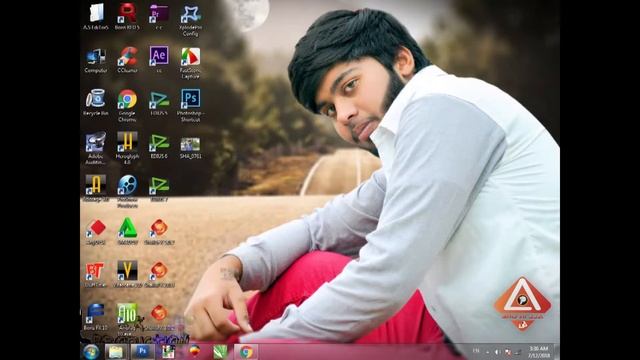Click the Show desktop button
This screenshot has width=640, height=360.
[557, 352]
